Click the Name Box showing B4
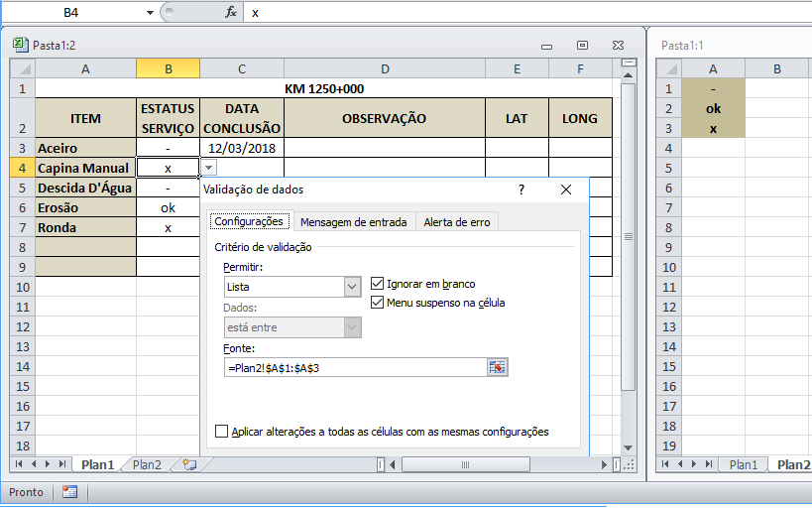Viewport: 812px width, 509px height. click(71, 13)
